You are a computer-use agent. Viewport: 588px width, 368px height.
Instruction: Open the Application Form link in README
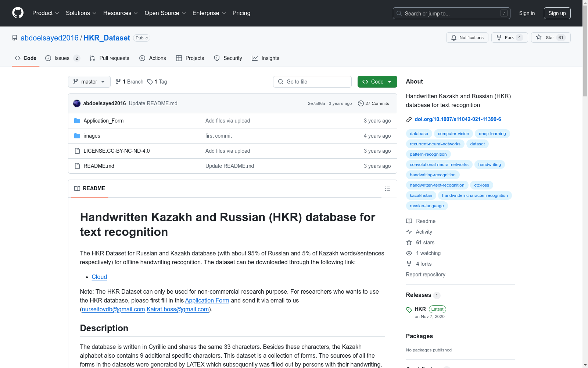coord(207,301)
